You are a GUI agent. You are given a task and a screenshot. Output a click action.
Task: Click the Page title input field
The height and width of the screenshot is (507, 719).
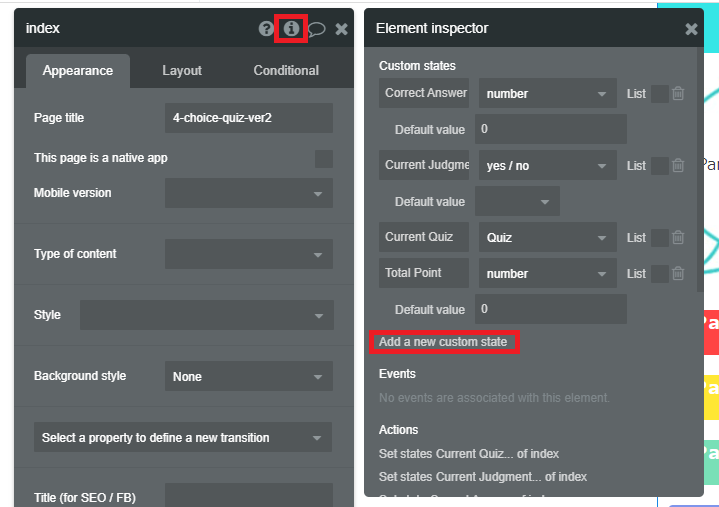[x=249, y=118]
